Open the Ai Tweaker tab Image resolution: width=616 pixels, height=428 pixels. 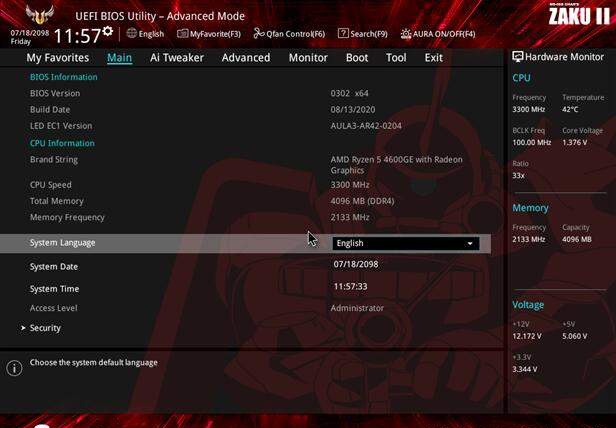pyautogui.click(x=177, y=58)
